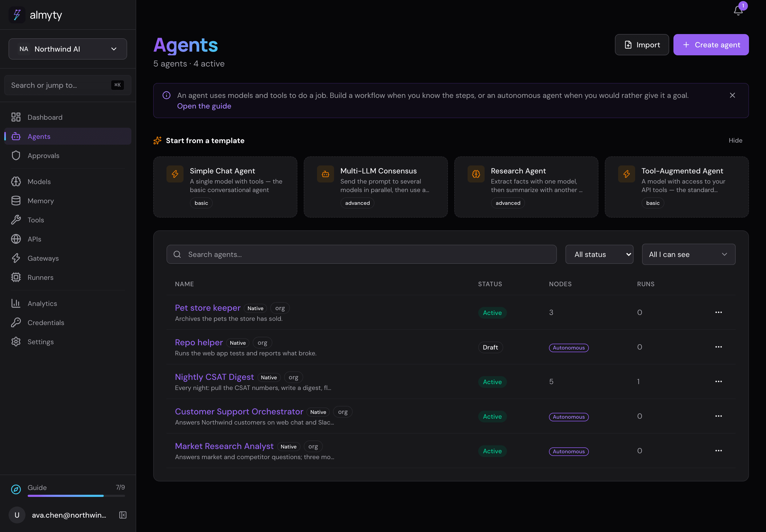Screen dimensions: 766x532
Task: Go to Dashboard in sidebar
Action: click(x=68, y=117)
